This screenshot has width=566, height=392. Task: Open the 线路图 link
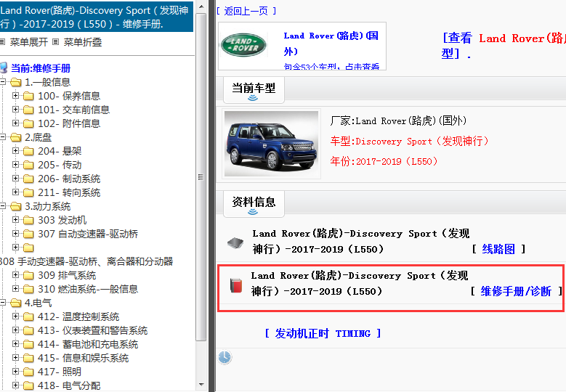[x=498, y=249]
